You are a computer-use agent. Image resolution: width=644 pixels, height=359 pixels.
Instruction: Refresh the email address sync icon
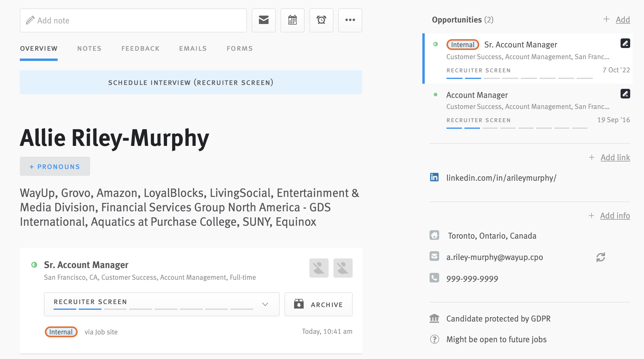(x=601, y=257)
